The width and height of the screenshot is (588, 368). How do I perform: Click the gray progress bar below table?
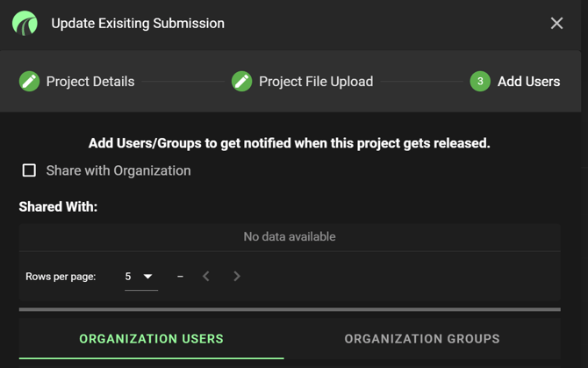click(290, 309)
